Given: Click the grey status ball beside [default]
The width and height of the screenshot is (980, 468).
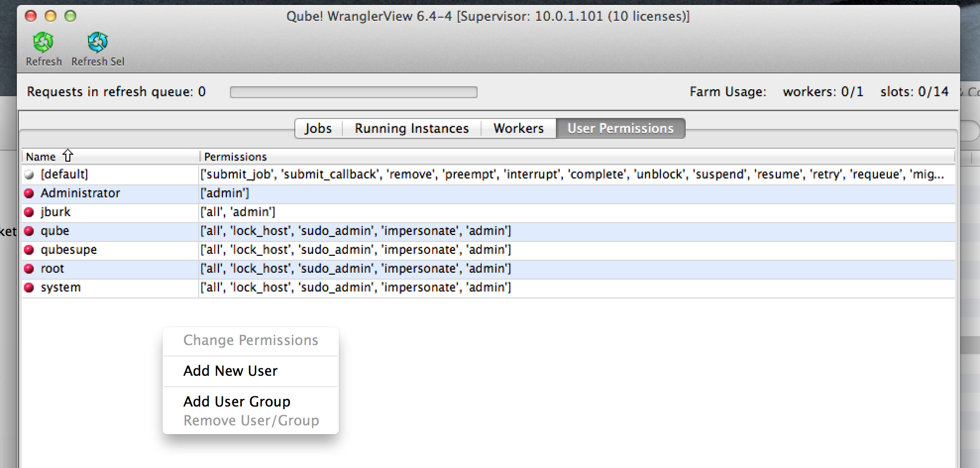Looking at the screenshot, I should pos(29,175).
